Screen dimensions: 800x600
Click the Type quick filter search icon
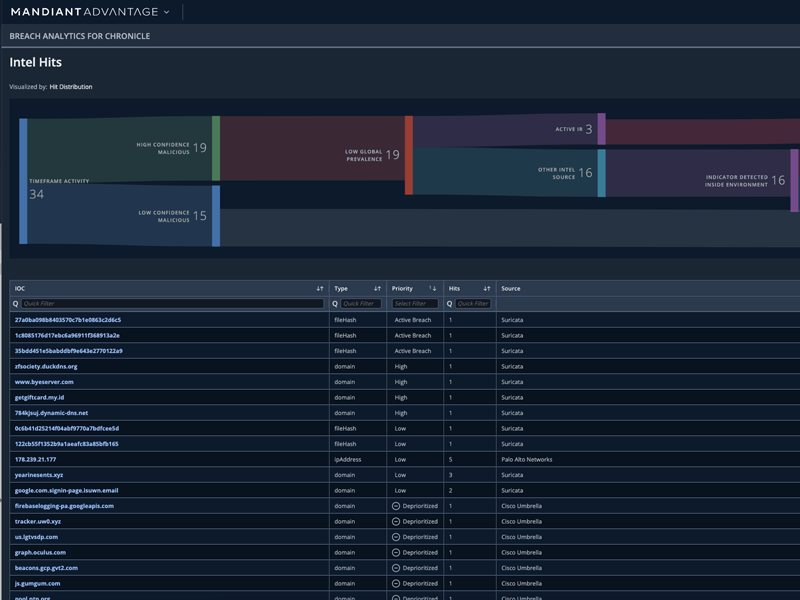(335, 304)
